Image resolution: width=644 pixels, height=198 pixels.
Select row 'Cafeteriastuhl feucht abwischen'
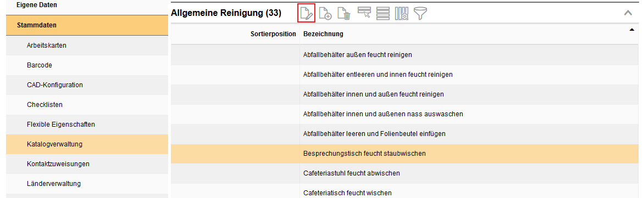click(404, 173)
